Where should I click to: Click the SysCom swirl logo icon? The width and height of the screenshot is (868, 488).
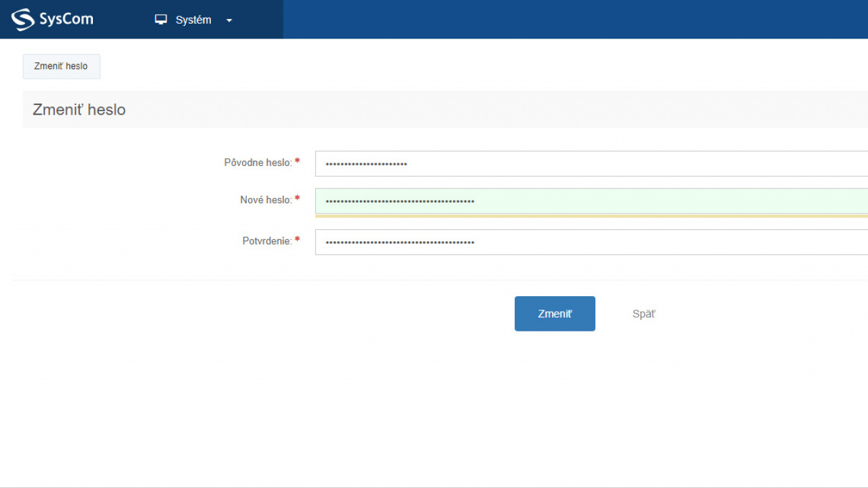pos(22,20)
